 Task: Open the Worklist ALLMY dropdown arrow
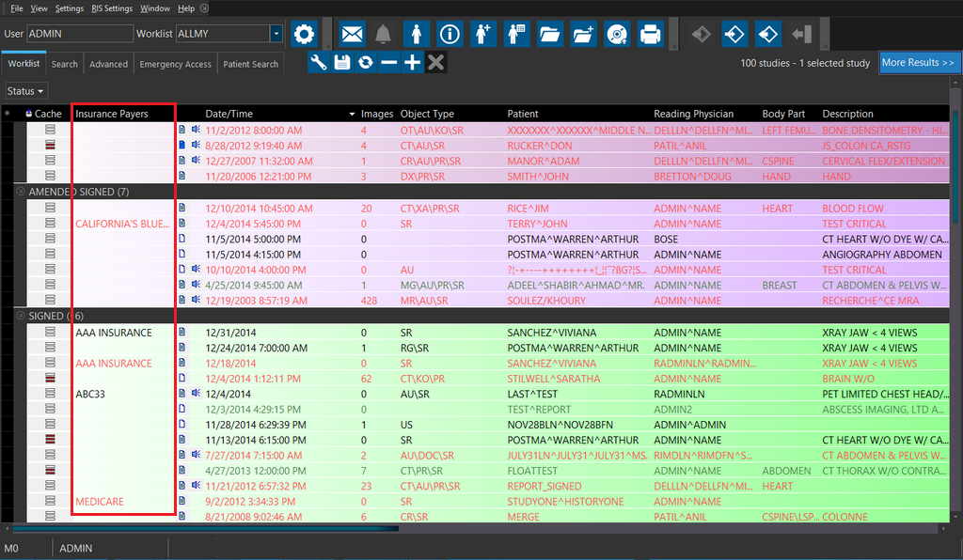click(276, 34)
